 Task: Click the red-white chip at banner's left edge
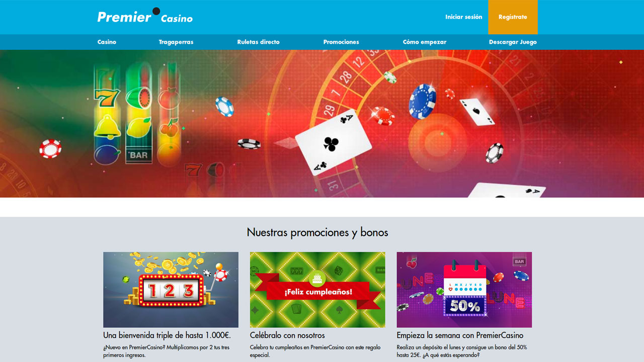(50, 148)
